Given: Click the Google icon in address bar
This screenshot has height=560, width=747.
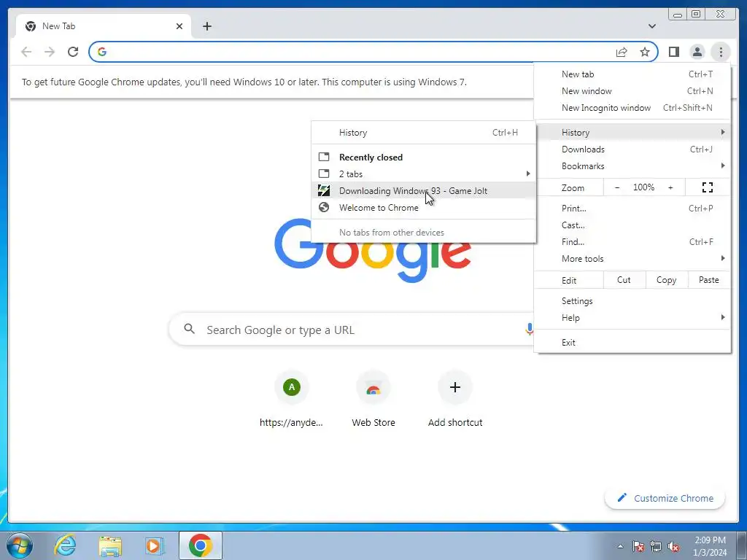Looking at the screenshot, I should [x=102, y=52].
